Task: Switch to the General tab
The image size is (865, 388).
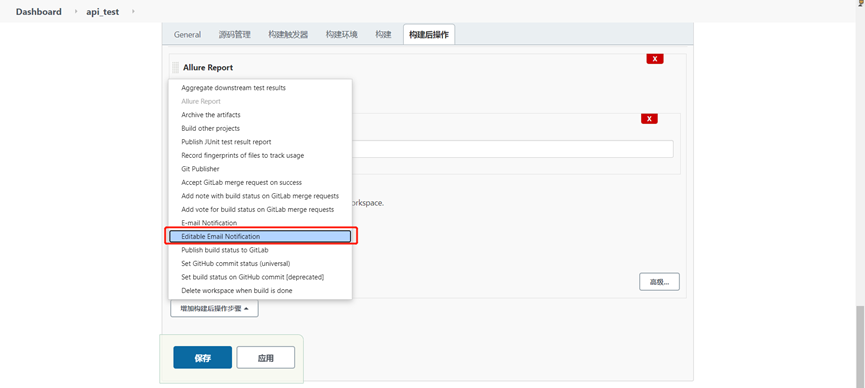Action: pyautogui.click(x=188, y=34)
